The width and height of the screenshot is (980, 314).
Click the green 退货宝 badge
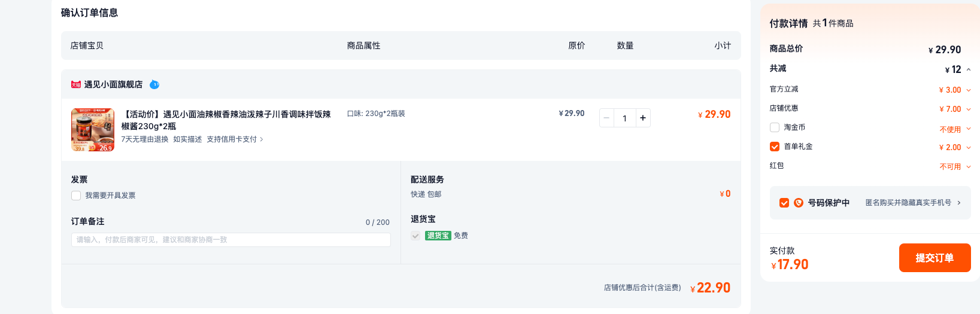[x=438, y=236]
